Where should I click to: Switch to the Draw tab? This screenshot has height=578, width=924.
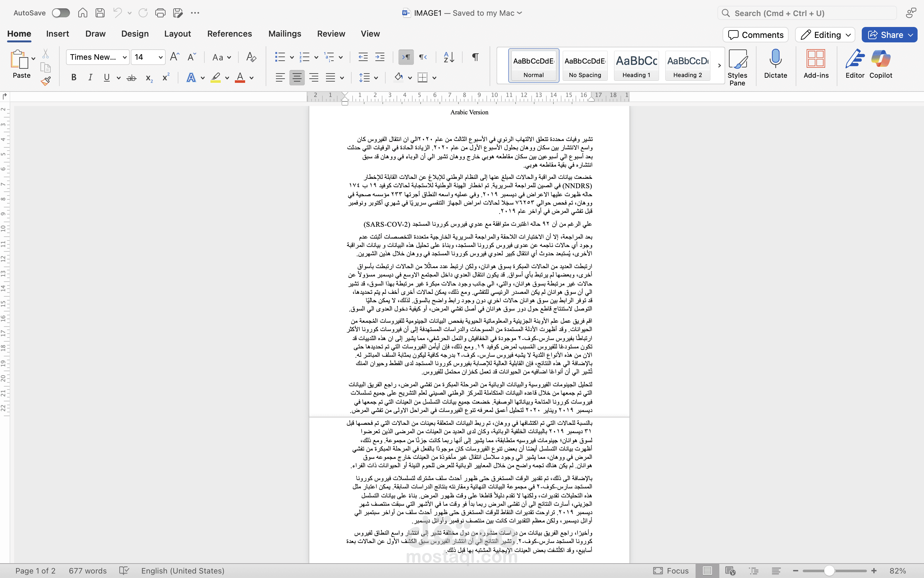point(96,34)
